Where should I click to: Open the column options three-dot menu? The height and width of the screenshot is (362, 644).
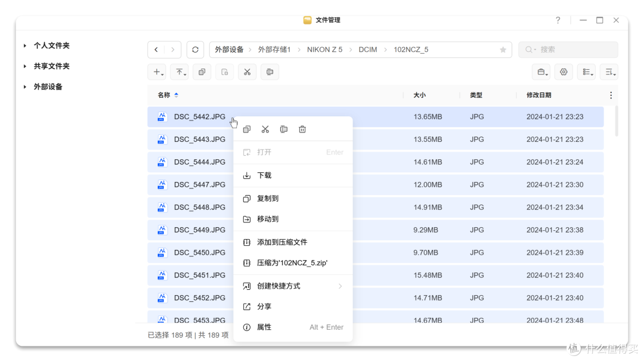[611, 95]
